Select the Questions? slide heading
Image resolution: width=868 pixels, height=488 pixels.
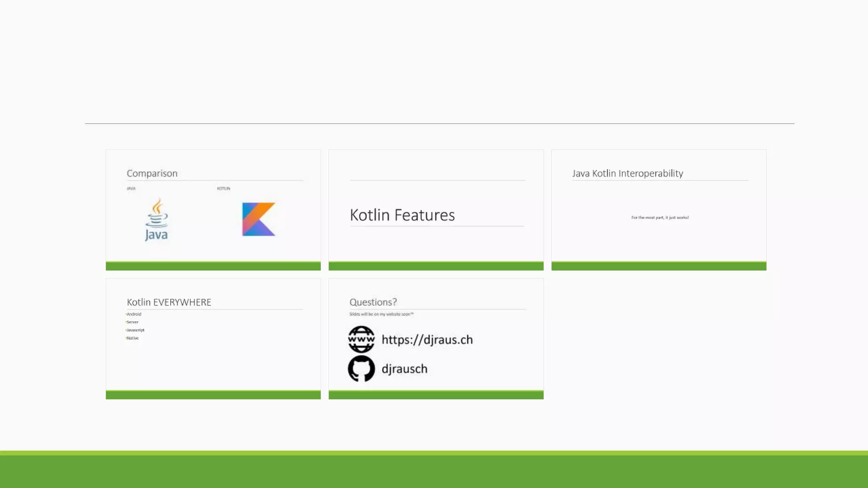point(373,302)
